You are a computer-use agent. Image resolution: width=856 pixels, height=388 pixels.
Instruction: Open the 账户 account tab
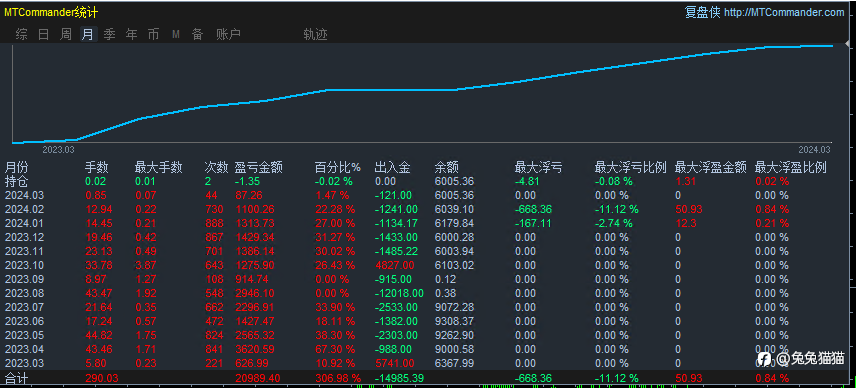tap(228, 35)
